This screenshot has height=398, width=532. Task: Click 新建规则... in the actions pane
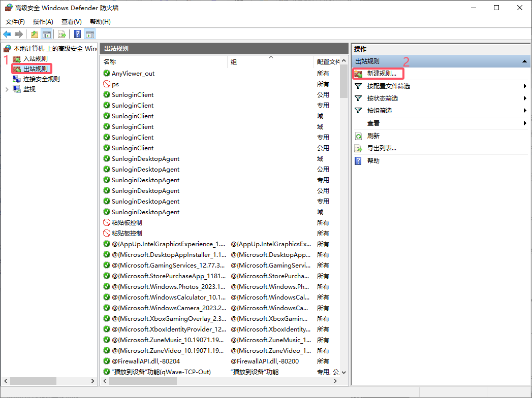[x=381, y=74]
